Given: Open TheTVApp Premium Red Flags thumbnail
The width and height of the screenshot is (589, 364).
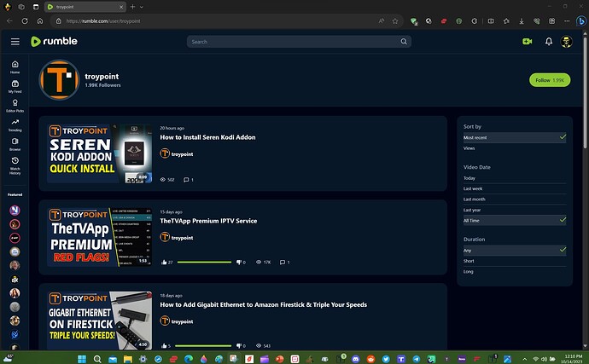Looking at the screenshot, I should (x=100, y=237).
